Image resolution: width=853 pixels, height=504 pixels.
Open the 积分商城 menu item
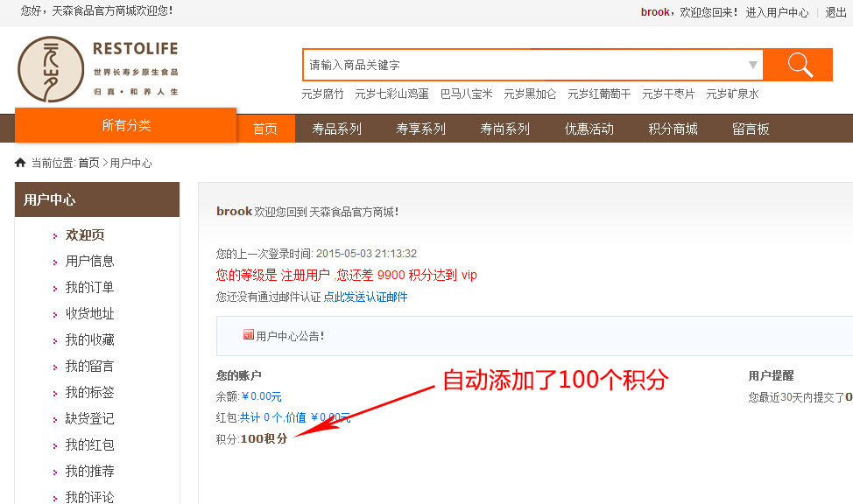click(x=674, y=127)
